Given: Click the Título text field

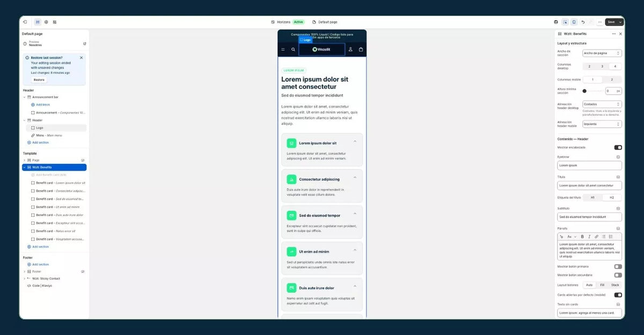Looking at the screenshot, I should 589,185.
